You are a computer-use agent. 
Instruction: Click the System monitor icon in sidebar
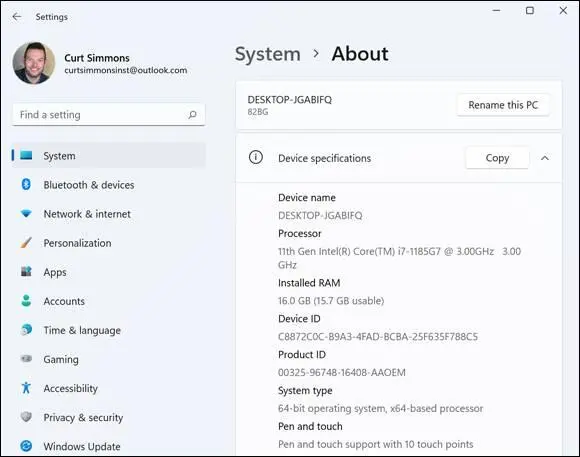point(26,155)
